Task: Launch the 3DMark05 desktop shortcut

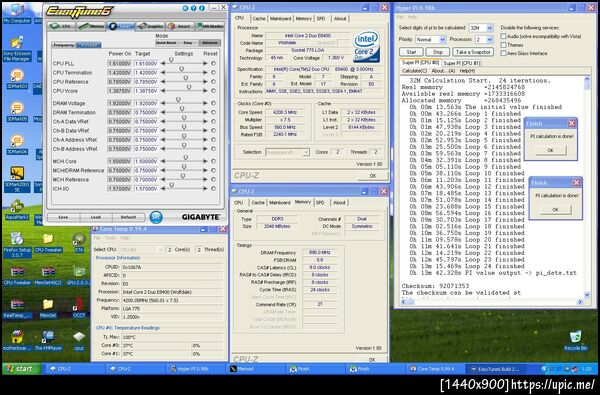Action: [x=17, y=112]
